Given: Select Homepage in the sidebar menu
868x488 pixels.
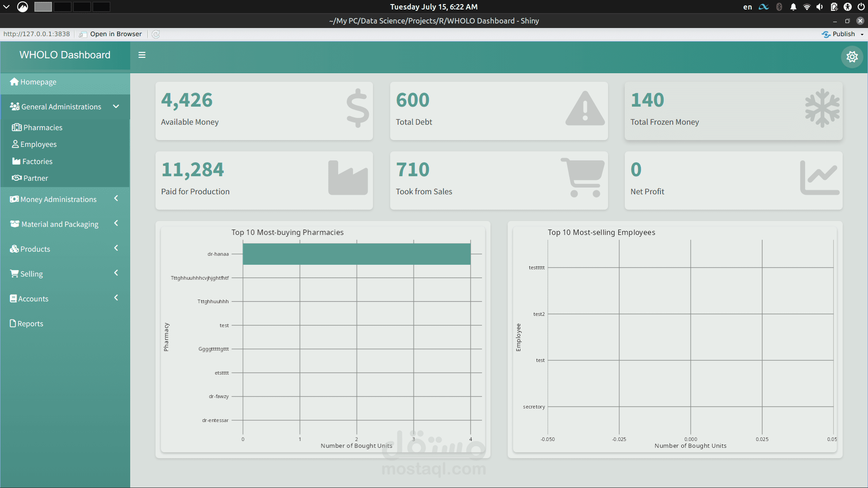Looking at the screenshot, I should point(38,82).
